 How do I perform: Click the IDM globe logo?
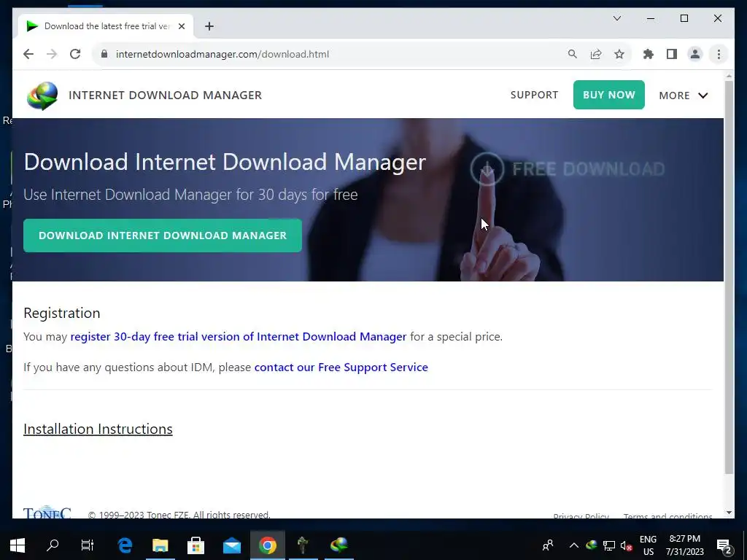point(42,96)
